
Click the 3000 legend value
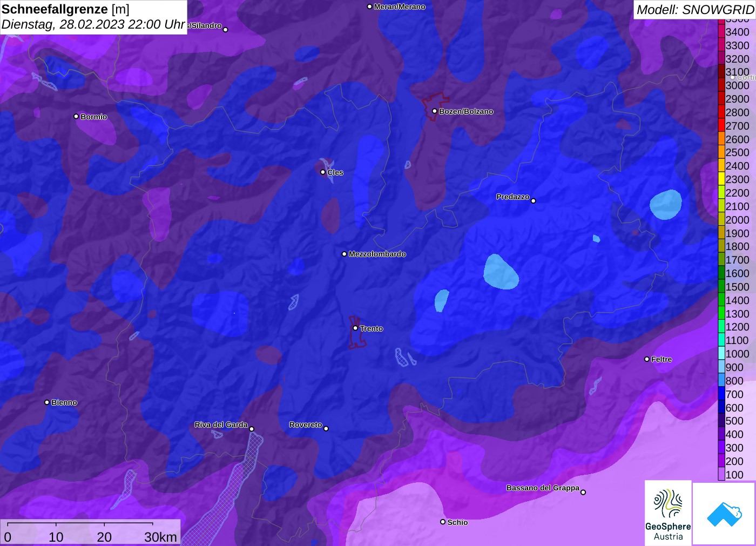(x=738, y=85)
